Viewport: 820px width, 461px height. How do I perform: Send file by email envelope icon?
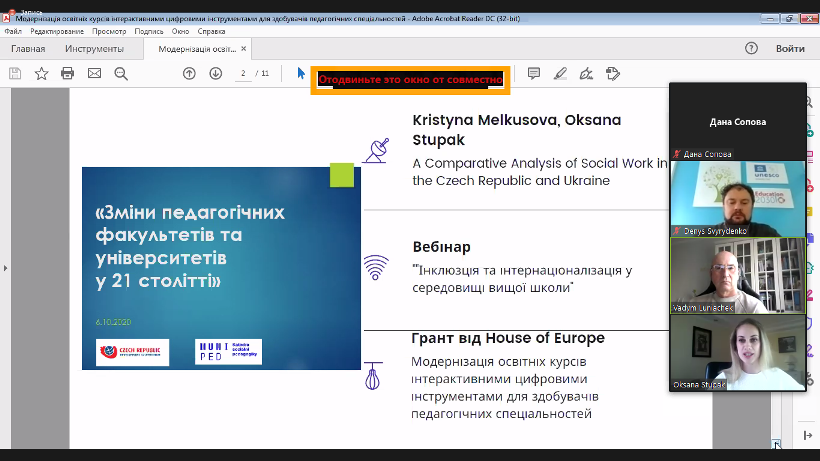coord(94,73)
